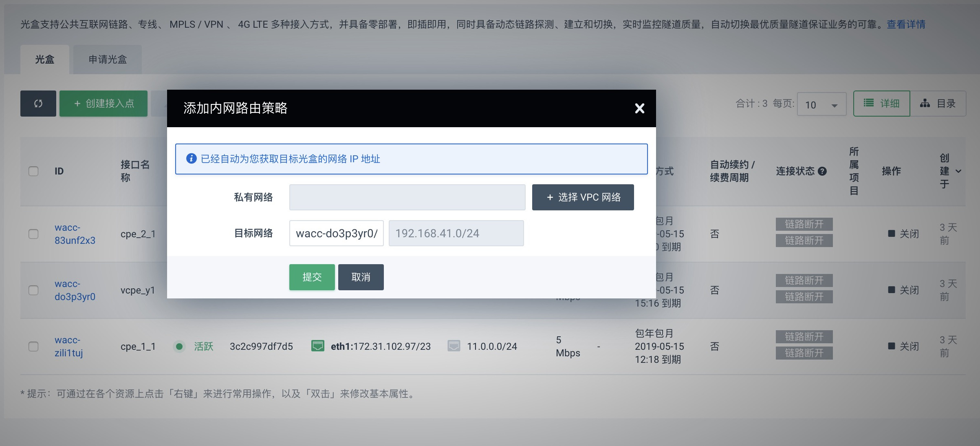Click the first 链路断开 badge in wacc-83unf2x3 row
This screenshot has height=446, width=980.
[x=804, y=224]
